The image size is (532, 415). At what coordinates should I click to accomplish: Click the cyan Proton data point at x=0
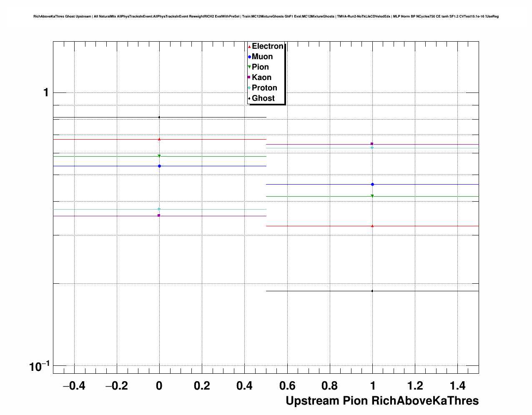click(x=159, y=209)
